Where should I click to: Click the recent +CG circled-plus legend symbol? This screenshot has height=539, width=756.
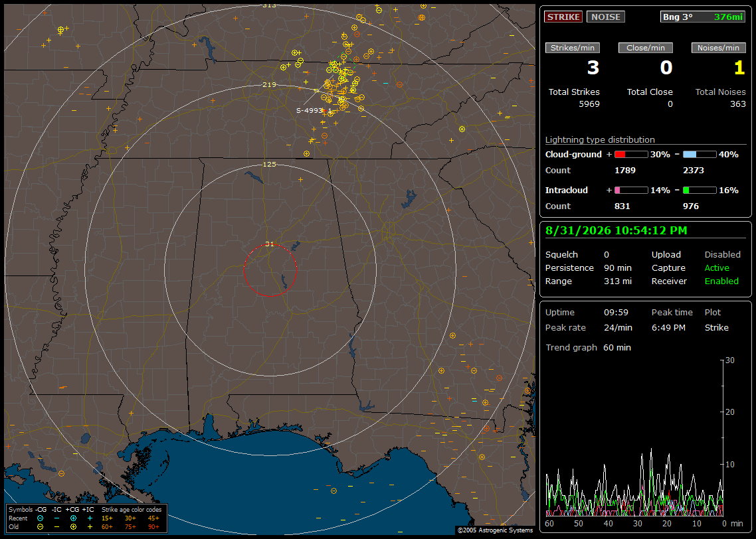point(73,518)
